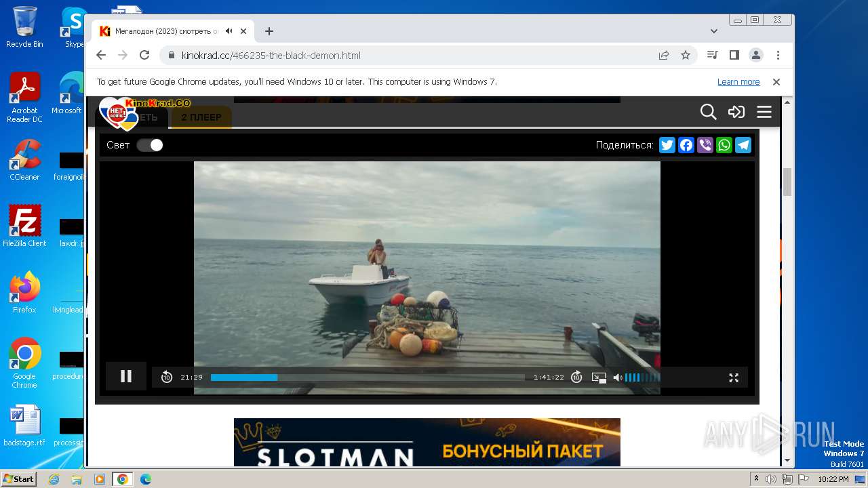This screenshot has width=868, height=488.
Task: Switch to the 2 ПЛЕЕР tab
Action: 201,117
